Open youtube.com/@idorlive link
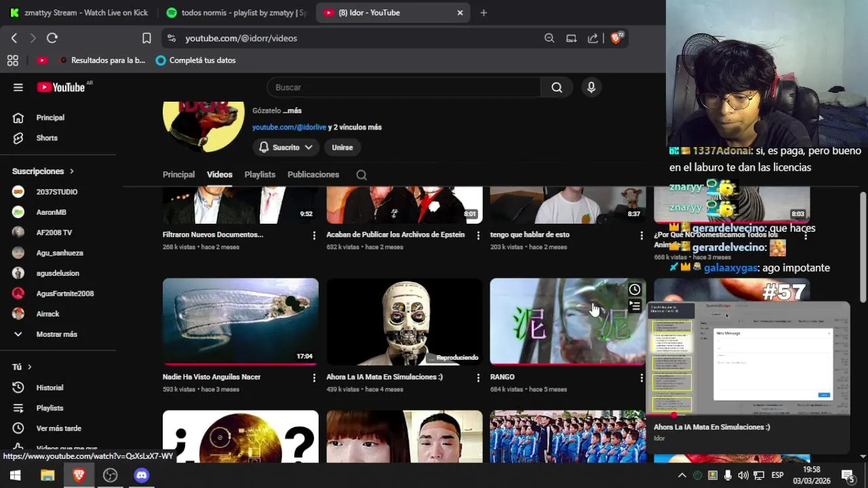This screenshot has width=868, height=488. click(x=290, y=127)
